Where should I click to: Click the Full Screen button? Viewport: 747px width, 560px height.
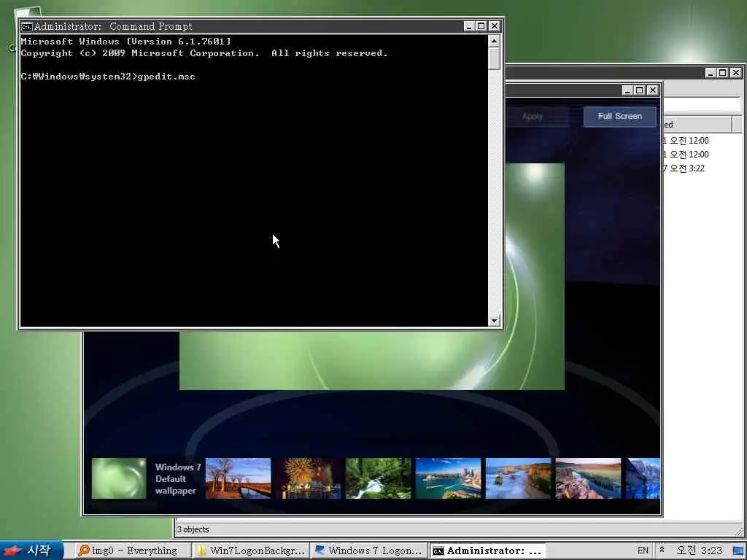[x=620, y=116]
